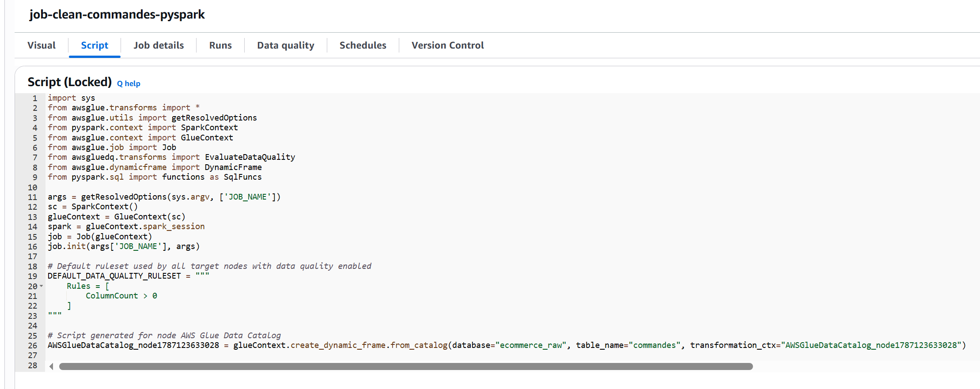Image resolution: width=980 pixels, height=389 pixels.
Task: Click the 'Script generated for node' comment
Action: pyautogui.click(x=164, y=336)
